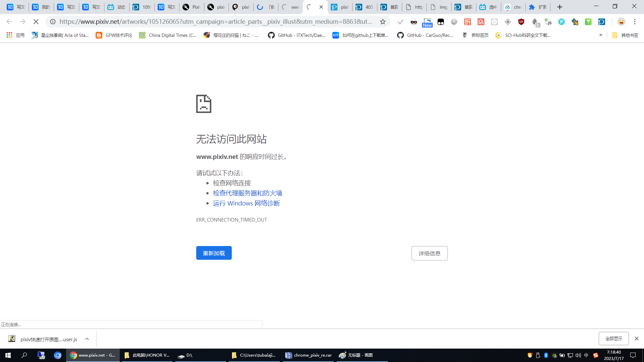This screenshot has width=644, height=362.
Task: Click the gray globe extension icon
Action: tap(454, 22)
